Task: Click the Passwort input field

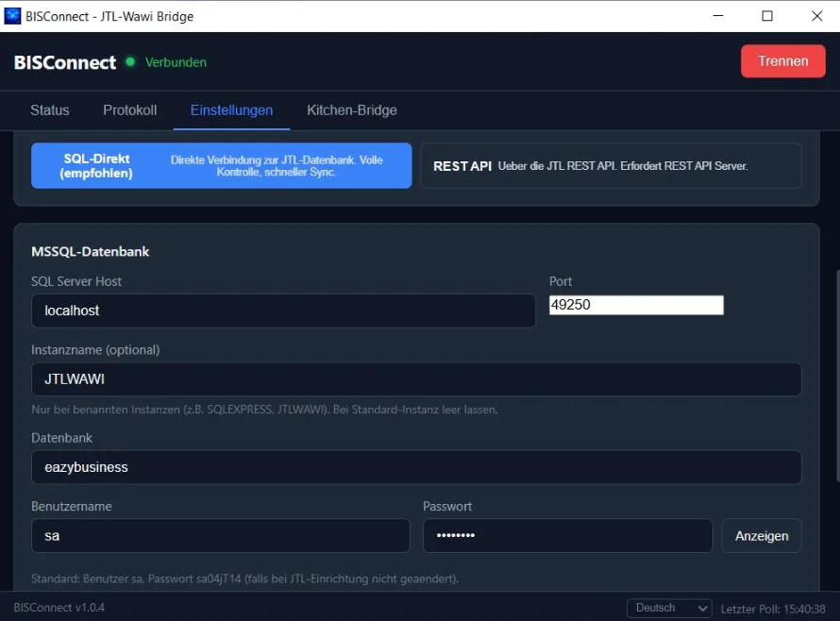Action: pyautogui.click(x=568, y=536)
